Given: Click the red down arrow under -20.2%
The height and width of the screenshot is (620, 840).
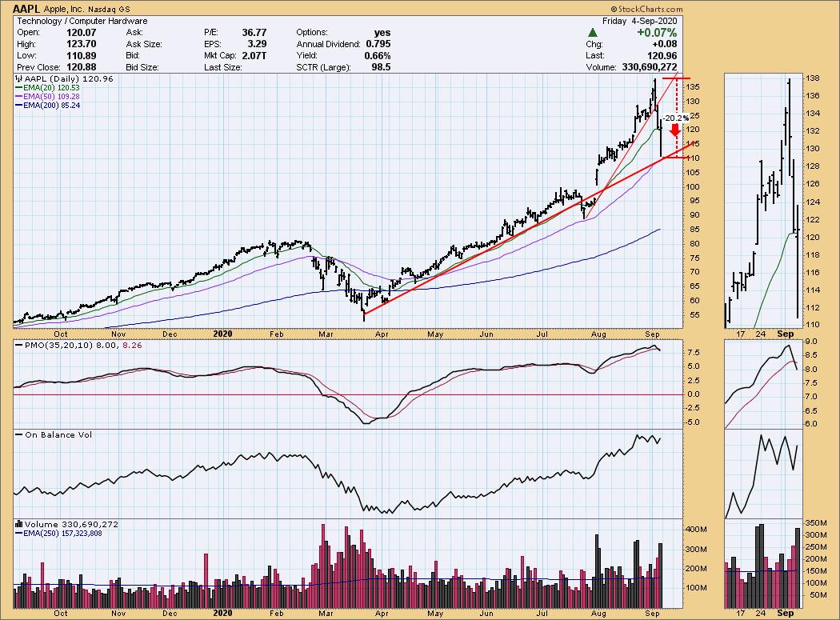Looking at the screenshot, I should coord(675,130).
